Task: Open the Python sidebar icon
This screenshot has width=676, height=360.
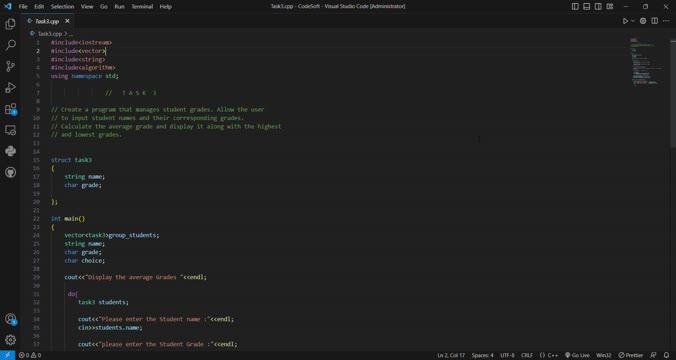Action: point(10,151)
